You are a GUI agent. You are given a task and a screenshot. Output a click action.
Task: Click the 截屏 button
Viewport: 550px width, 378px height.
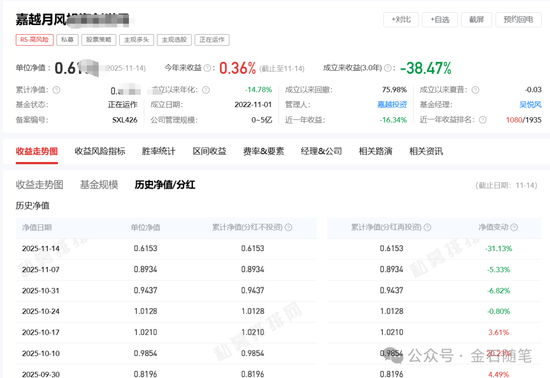point(477,20)
